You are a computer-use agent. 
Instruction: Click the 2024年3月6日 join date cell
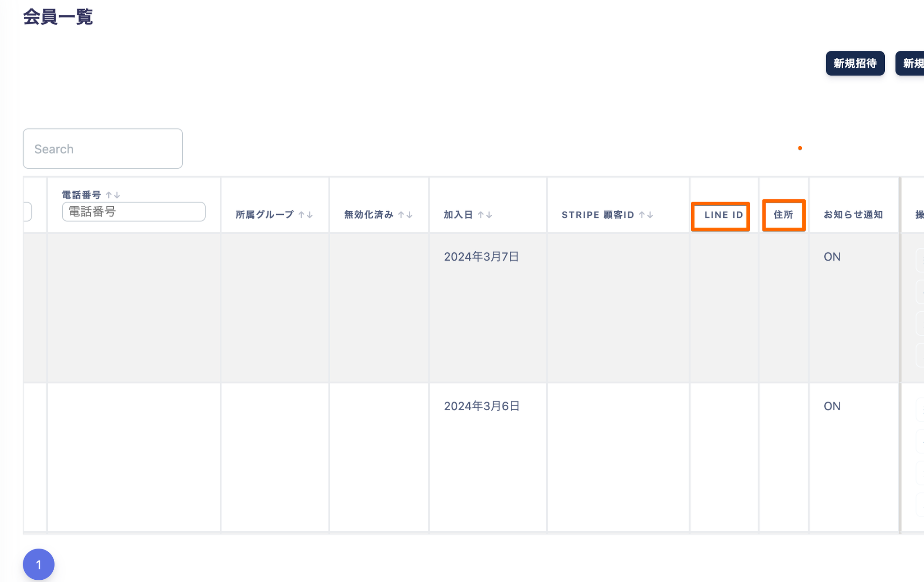[481, 406]
